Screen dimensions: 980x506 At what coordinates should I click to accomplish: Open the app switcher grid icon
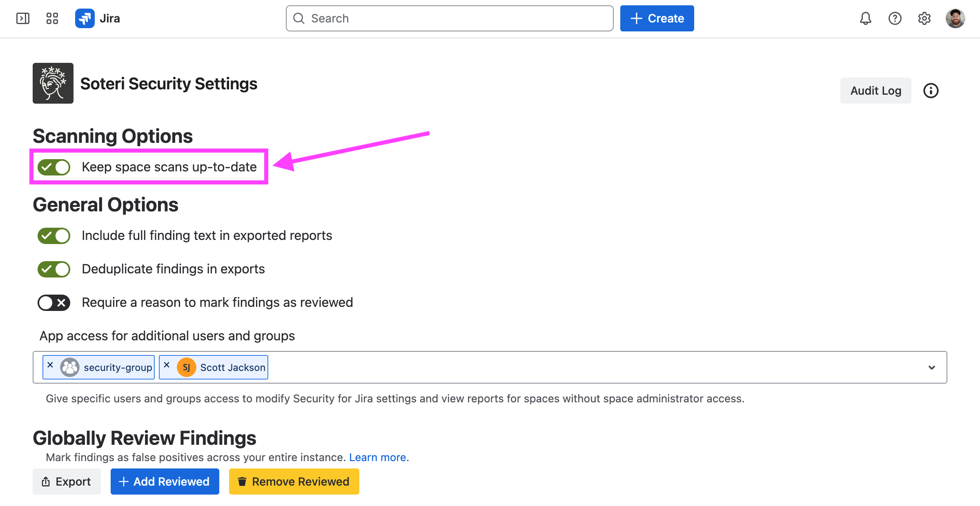(x=52, y=18)
